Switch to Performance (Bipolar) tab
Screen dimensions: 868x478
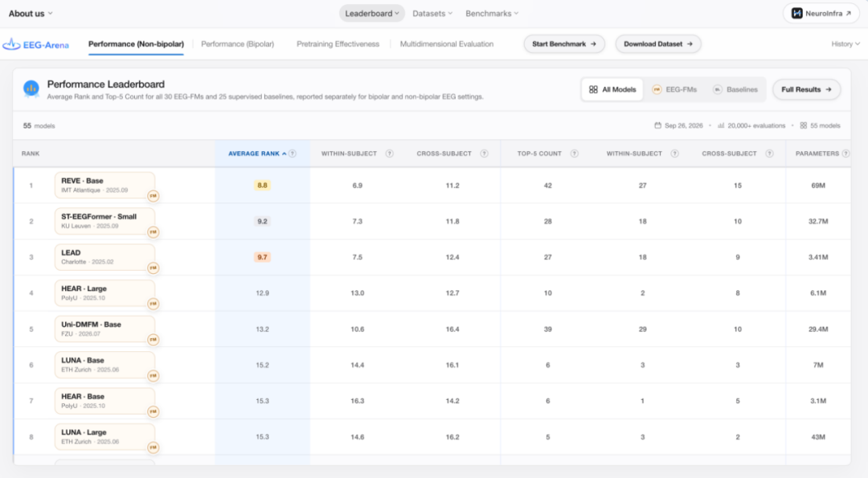(x=237, y=44)
